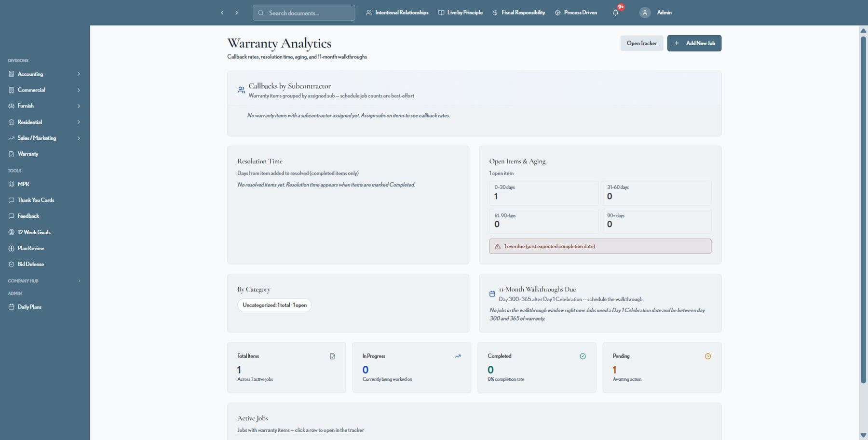Click the Resolution Time heading

tap(260, 161)
